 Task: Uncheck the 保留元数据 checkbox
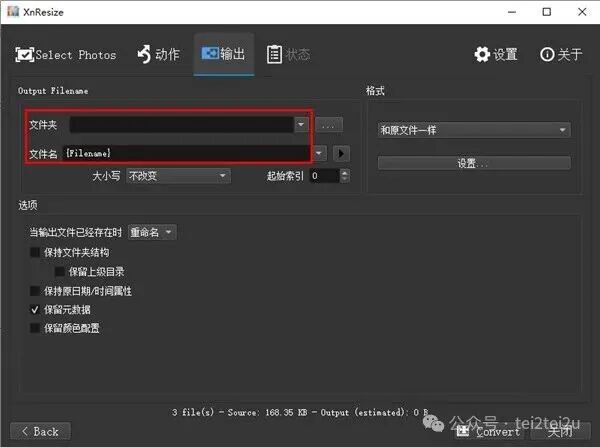(35, 309)
